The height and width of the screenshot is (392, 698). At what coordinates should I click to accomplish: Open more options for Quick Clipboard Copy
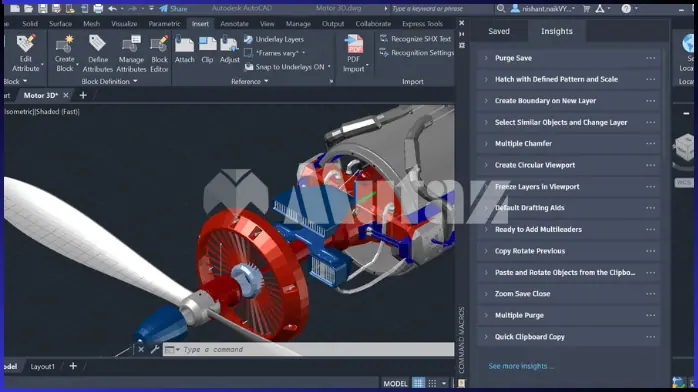pyautogui.click(x=650, y=337)
